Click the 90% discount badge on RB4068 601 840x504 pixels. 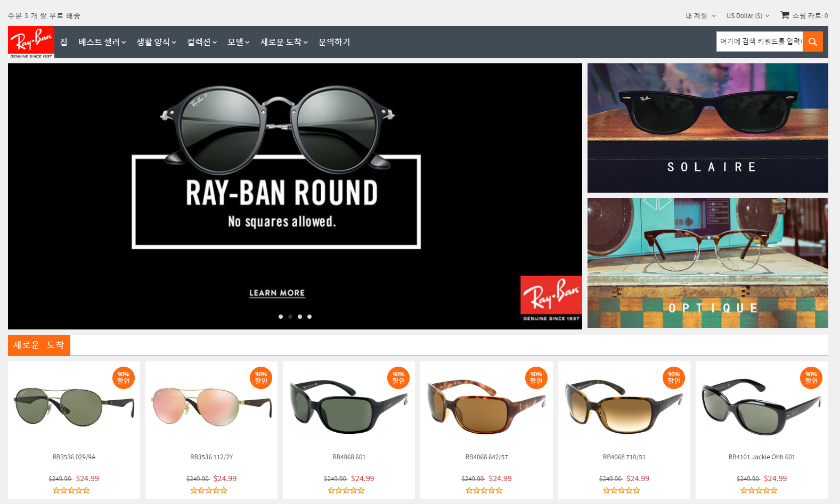pos(398,378)
